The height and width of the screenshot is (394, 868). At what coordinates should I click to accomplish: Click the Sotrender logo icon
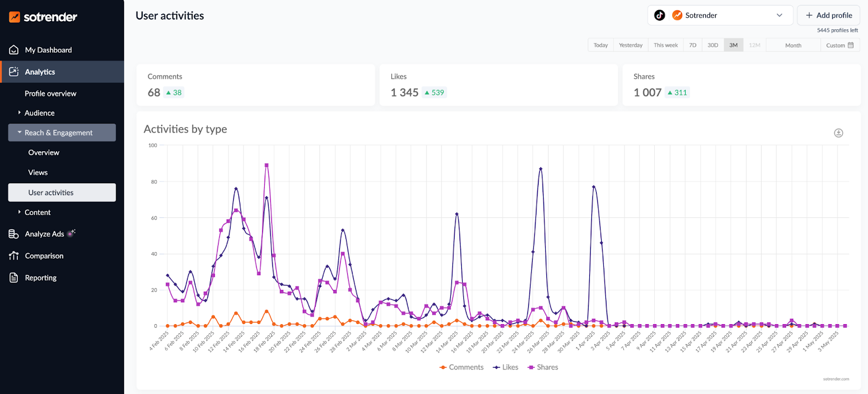(x=15, y=17)
